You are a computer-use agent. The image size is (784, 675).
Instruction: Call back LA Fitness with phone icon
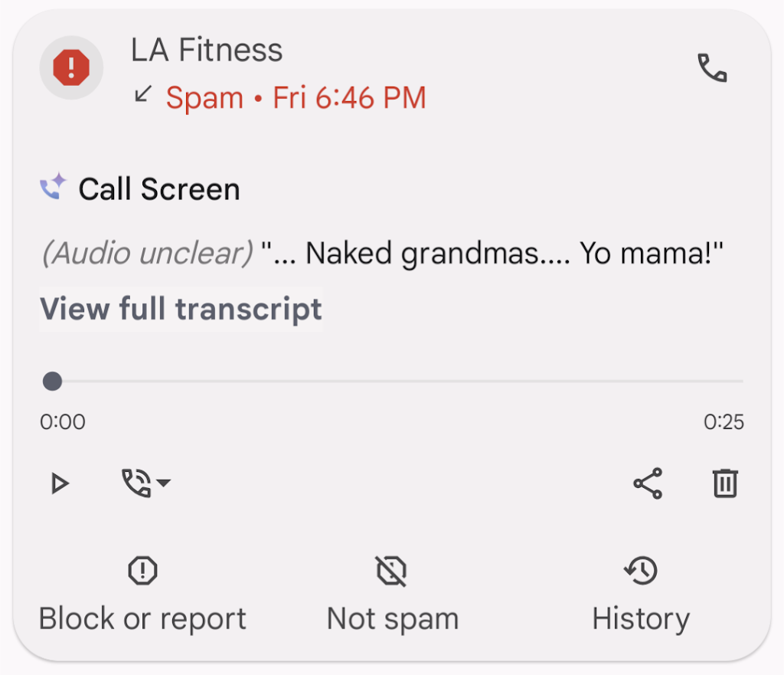712,68
